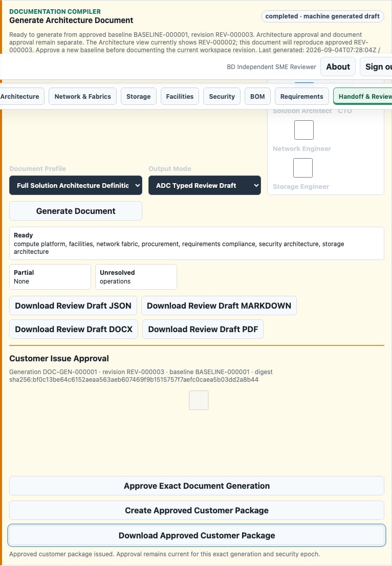The image size is (392, 566).
Task: Tick the checkbox above Storage Engineer
Action: click(303, 168)
